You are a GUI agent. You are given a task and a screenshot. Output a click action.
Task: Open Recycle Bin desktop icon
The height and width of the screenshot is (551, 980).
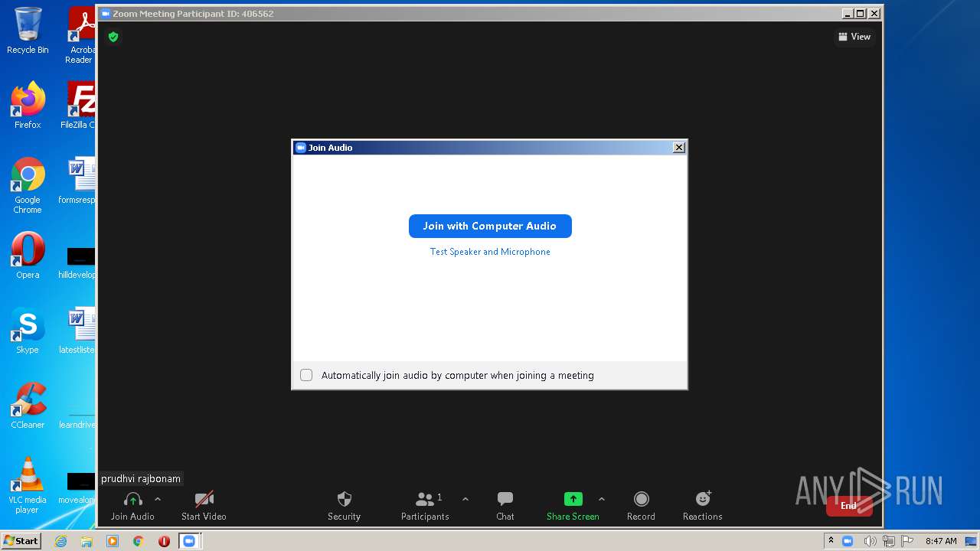click(28, 31)
